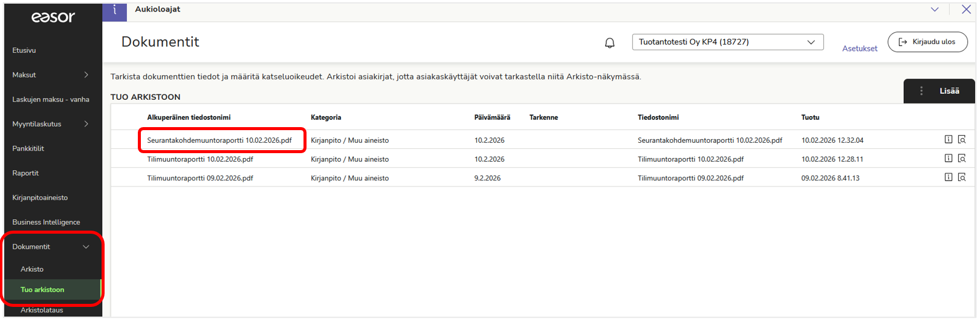Go to Etusivu
980x319 pixels.
[x=24, y=50]
